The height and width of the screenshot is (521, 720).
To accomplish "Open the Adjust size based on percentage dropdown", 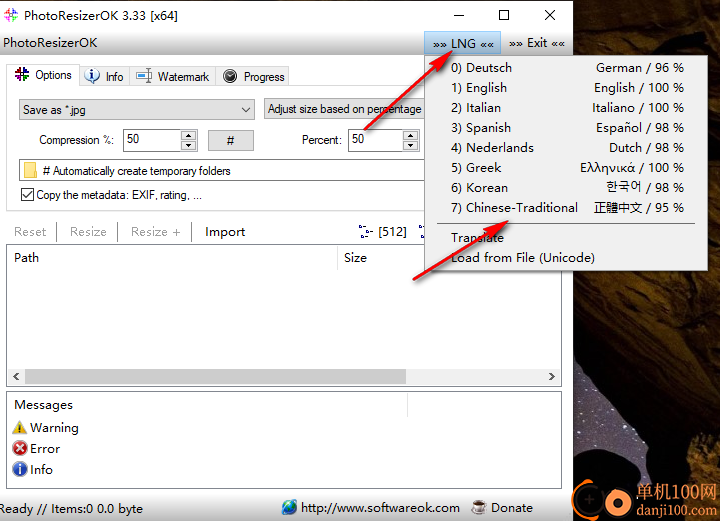I will (x=343, y=109).
